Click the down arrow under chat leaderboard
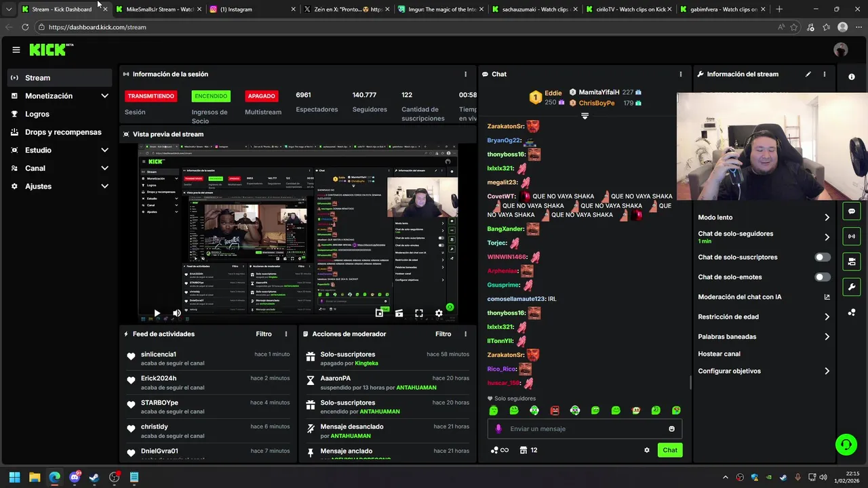This screenshot has height=488, width=868. (x=585, y=116)
